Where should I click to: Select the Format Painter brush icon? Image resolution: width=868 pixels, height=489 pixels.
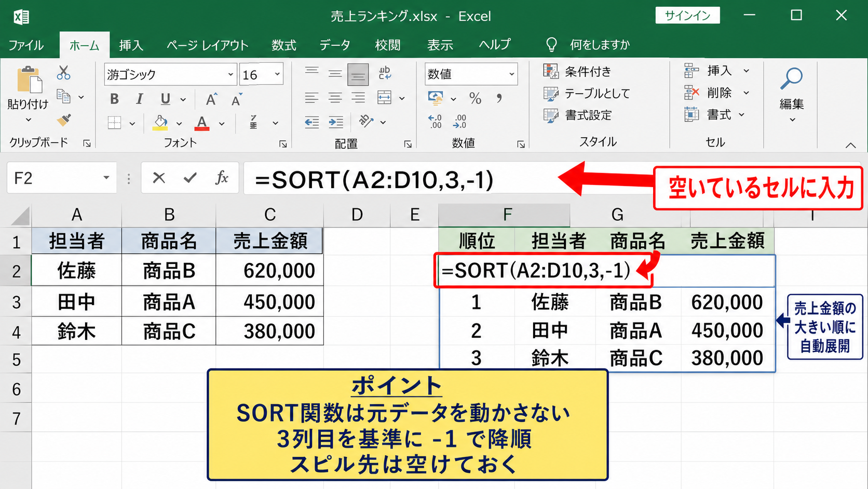pos(63,121)
